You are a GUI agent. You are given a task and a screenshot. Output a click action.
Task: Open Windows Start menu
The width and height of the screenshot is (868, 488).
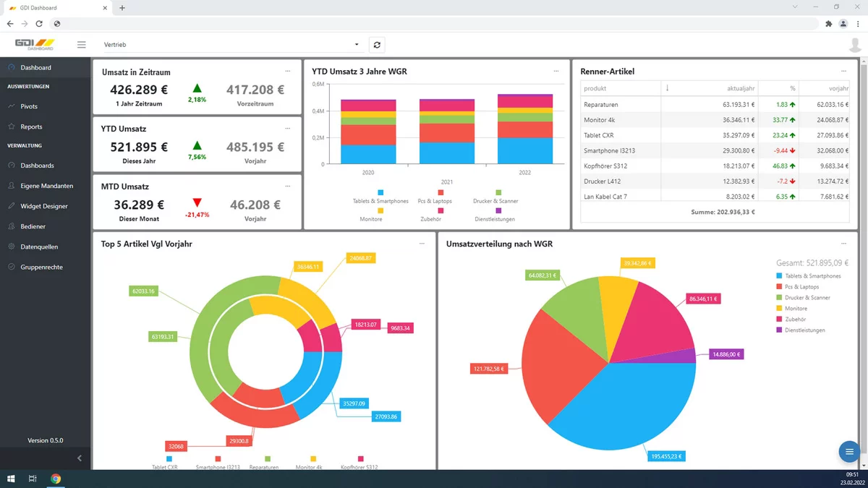point(11,479)
